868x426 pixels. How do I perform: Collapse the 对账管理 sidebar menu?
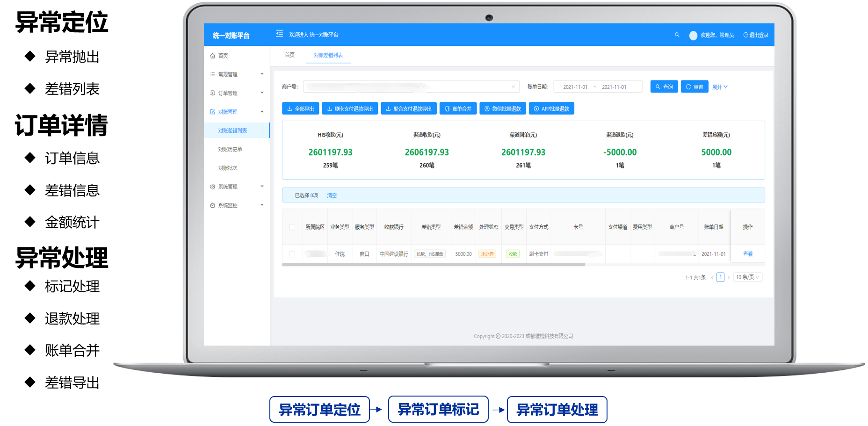click(262, 112)
